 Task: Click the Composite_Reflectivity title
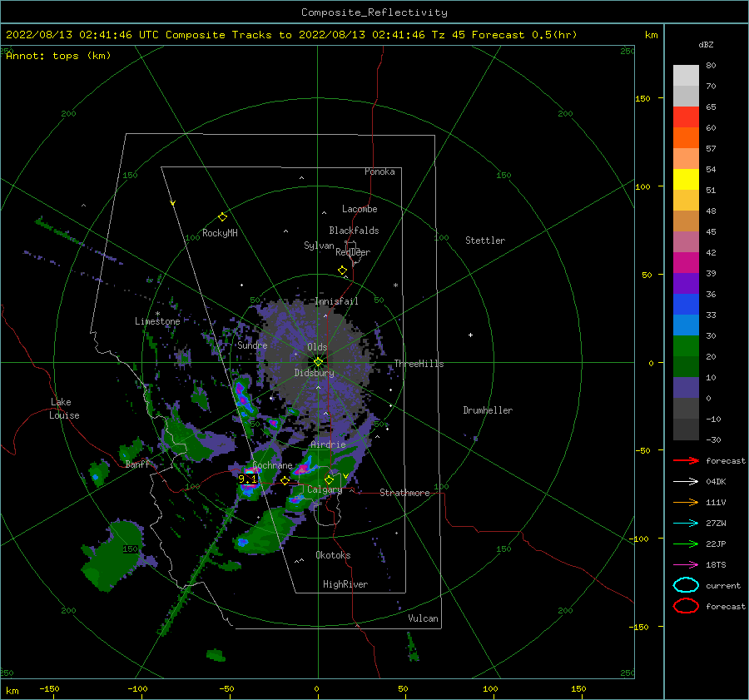374,12
